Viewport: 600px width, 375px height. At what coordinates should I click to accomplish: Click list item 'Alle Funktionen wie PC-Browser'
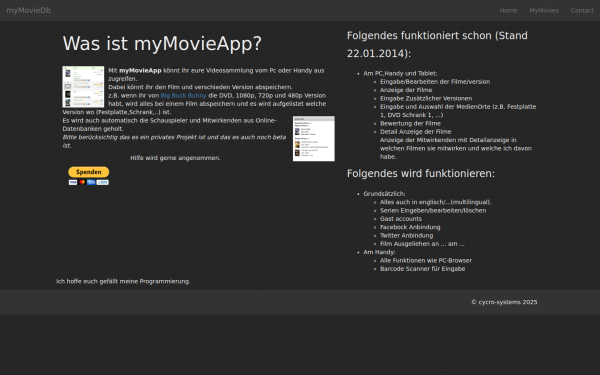point(426,261)
